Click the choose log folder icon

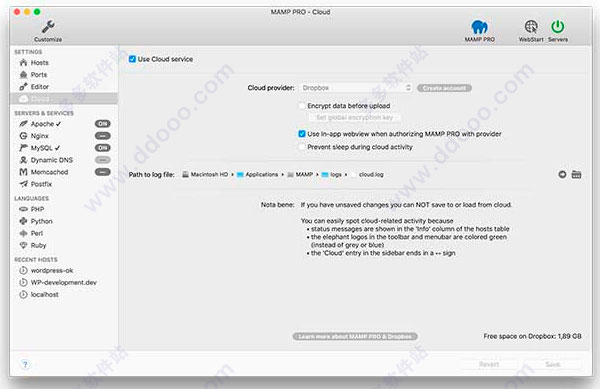coord(576,174)
